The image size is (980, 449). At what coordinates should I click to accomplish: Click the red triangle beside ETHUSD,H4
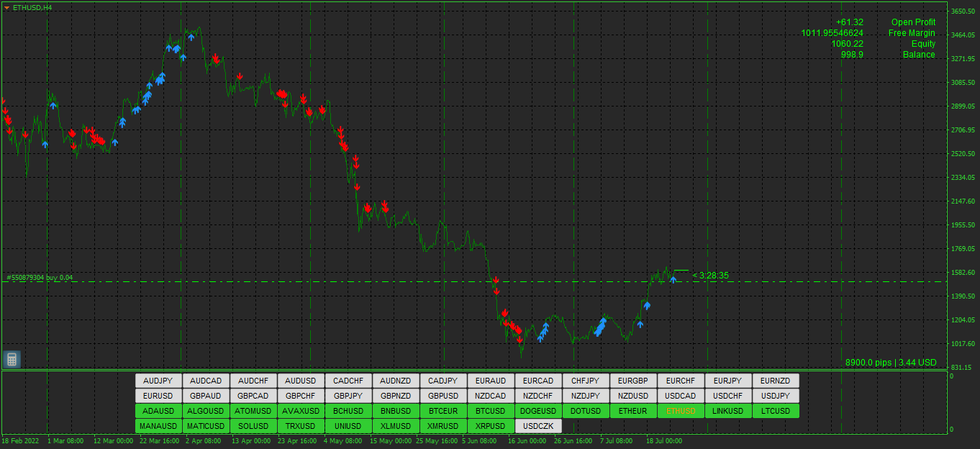[6, 7]
